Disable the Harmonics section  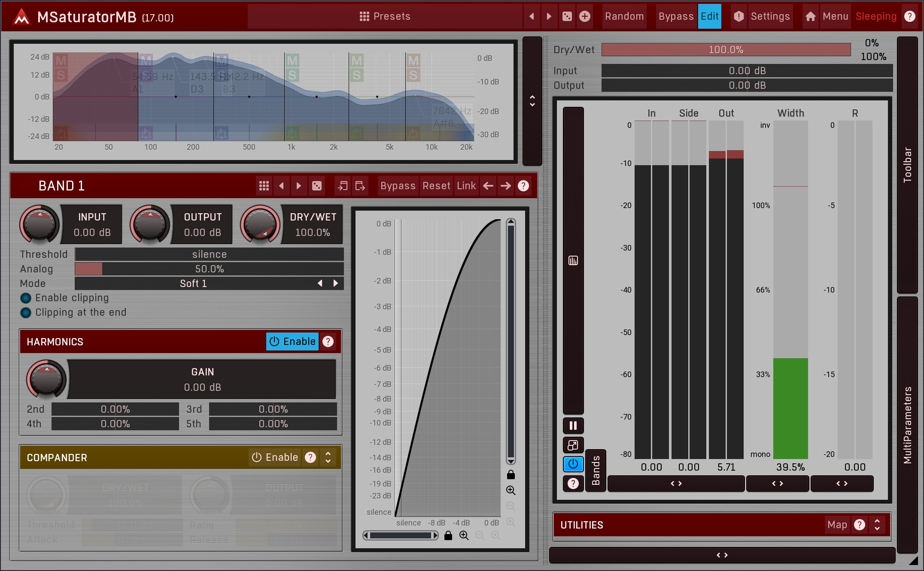point(292,341)
